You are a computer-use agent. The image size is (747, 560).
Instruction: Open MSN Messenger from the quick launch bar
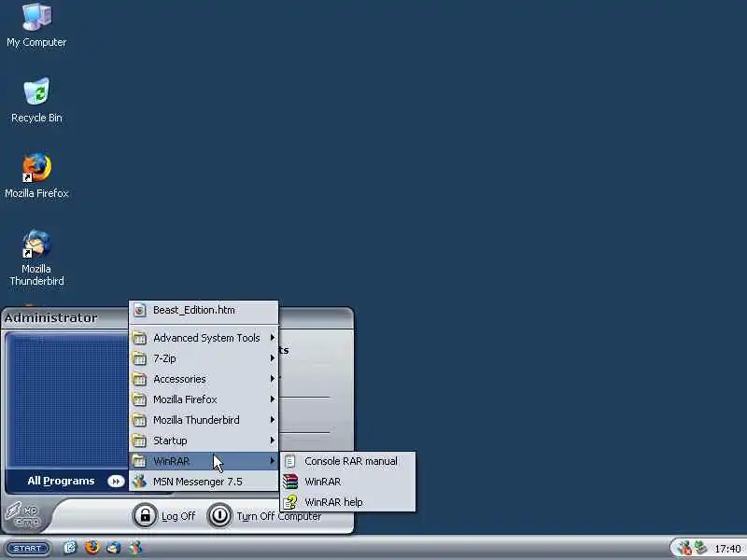pyautogui.click(x=135, y=548)
